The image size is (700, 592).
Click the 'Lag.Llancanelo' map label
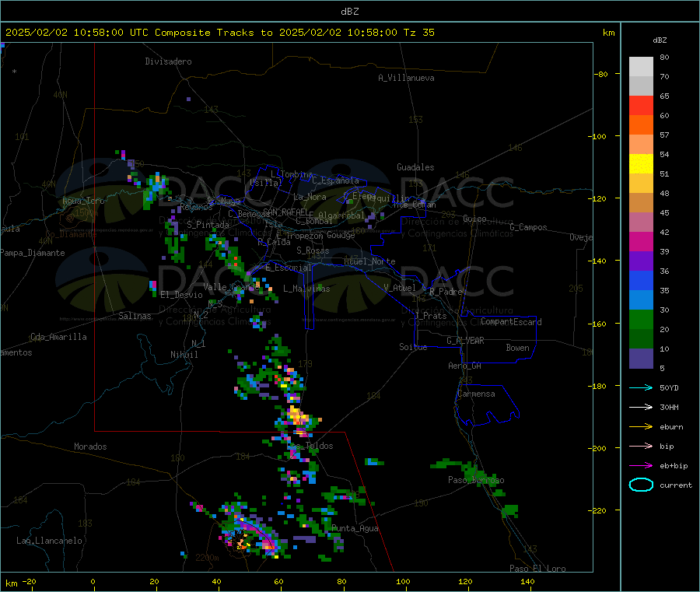coord(49,541)
